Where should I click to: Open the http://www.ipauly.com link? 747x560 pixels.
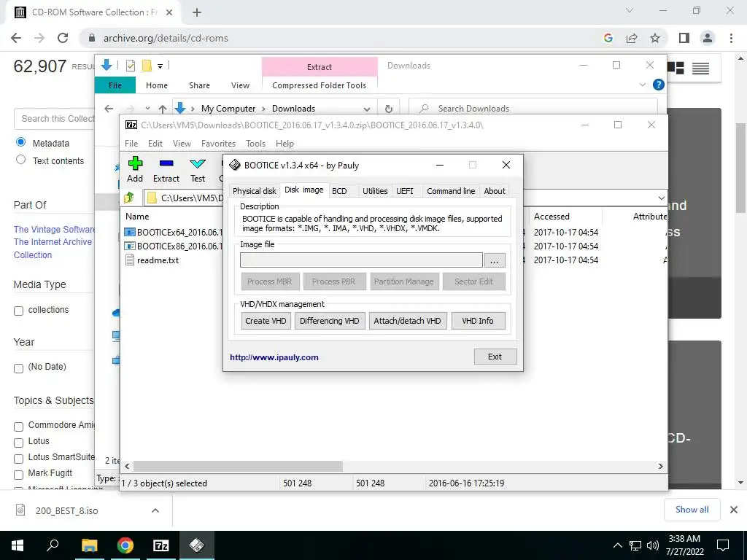tap(274, 357)
